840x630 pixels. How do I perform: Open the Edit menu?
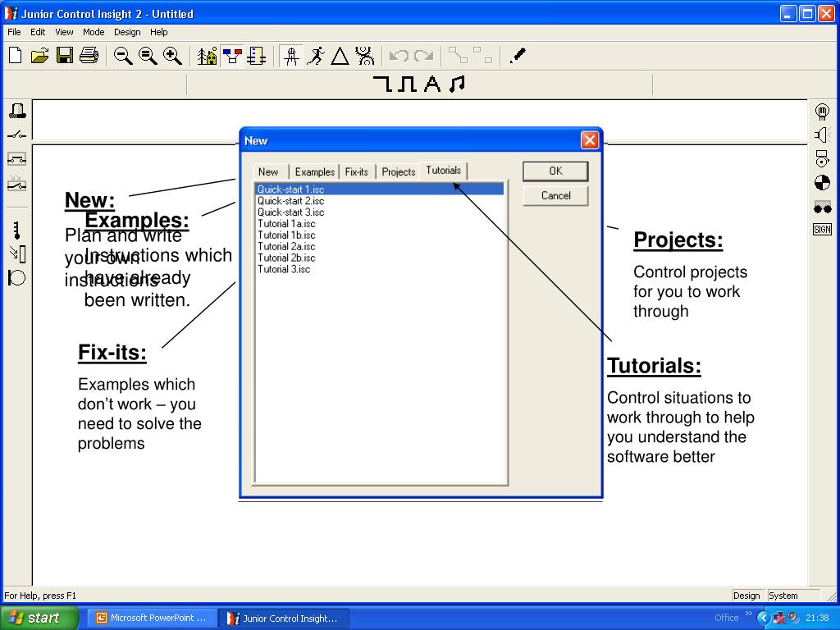[38, 32]
